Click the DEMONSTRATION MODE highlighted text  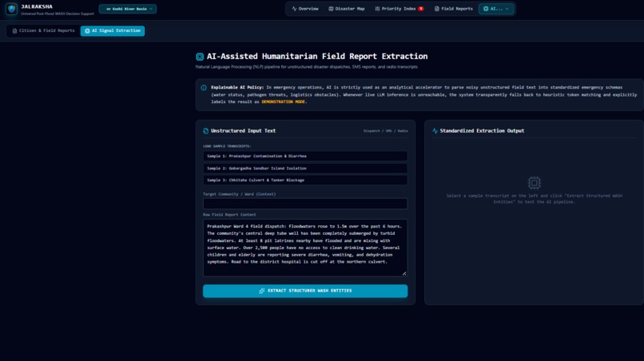[x=283, y=102]
